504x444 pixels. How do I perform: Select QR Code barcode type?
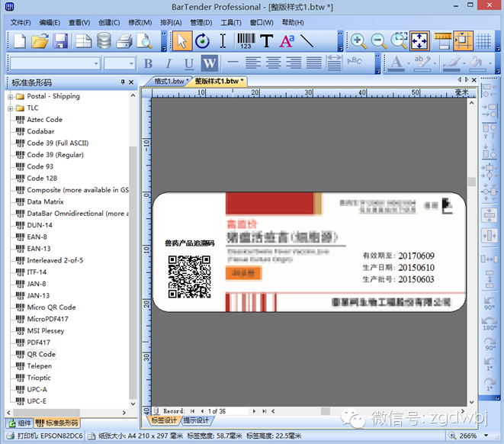tap(41, 354)
